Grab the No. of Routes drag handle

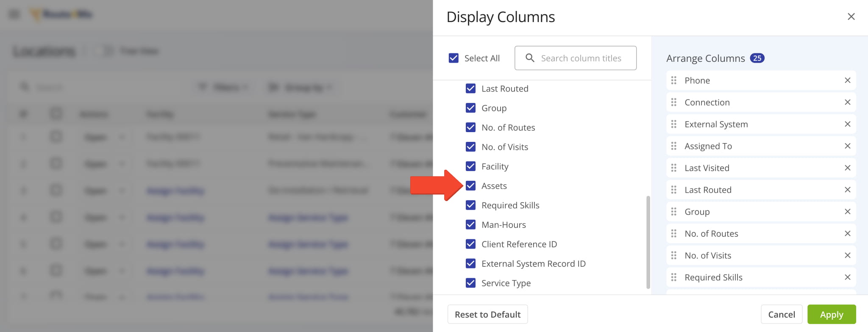tap(674, 233)
